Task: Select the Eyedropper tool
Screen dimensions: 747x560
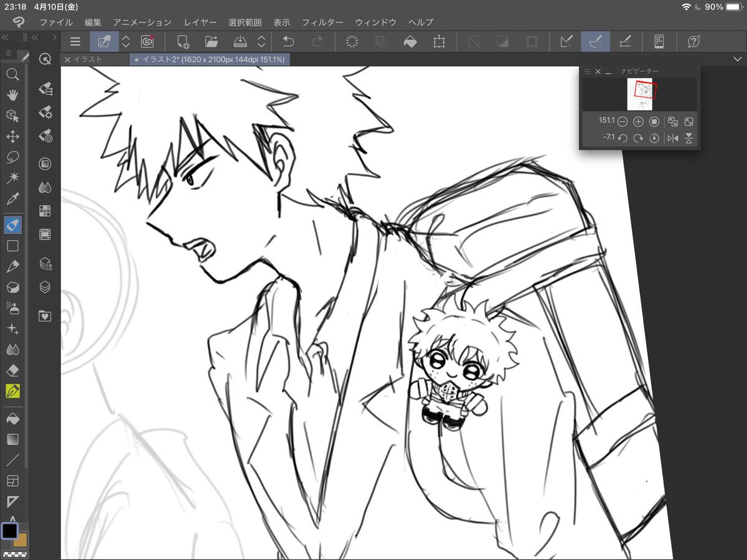Action: (12, 199)
